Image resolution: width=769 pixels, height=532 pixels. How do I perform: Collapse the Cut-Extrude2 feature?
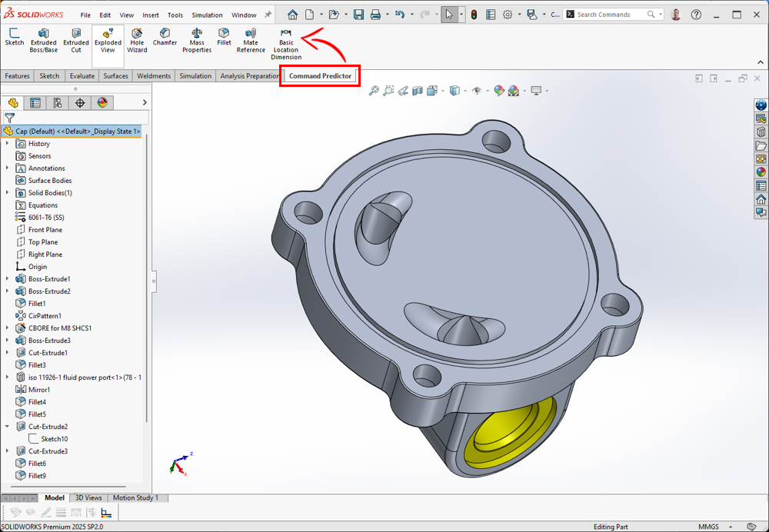point(8,427)
